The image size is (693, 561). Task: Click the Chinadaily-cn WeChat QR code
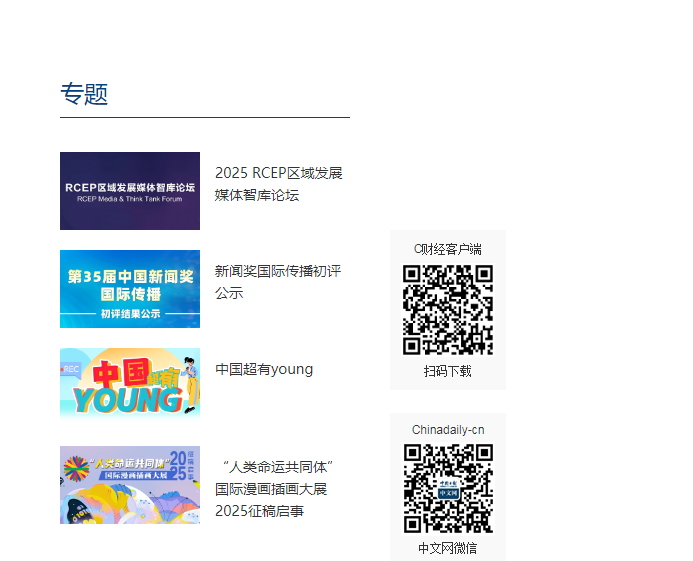coord(448,489)
